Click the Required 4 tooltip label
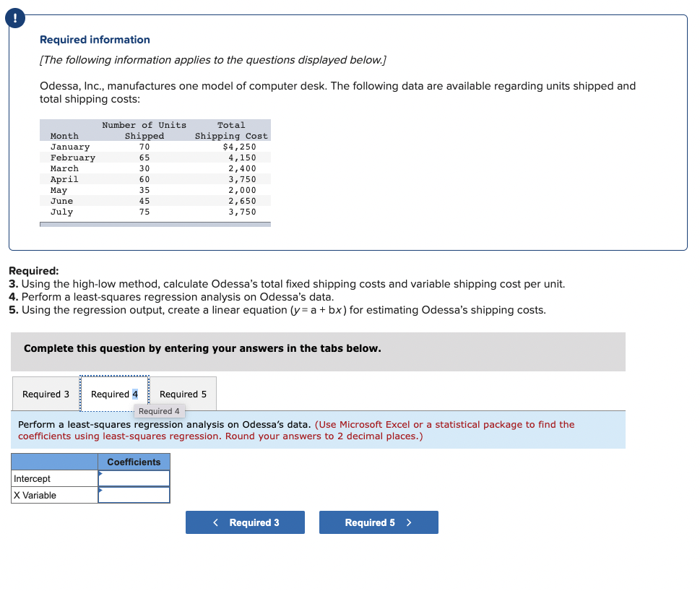The image size is (700, 591). coord(159,410)
